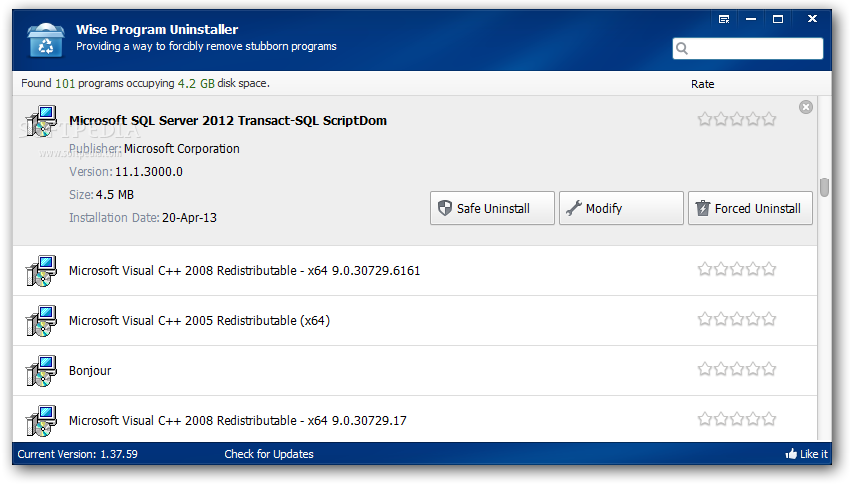The width and height of the screenshot is (850, 484).
Task: Click the Visual C++ 2005 Redistributable installer icon
Action: pos(41,320)
